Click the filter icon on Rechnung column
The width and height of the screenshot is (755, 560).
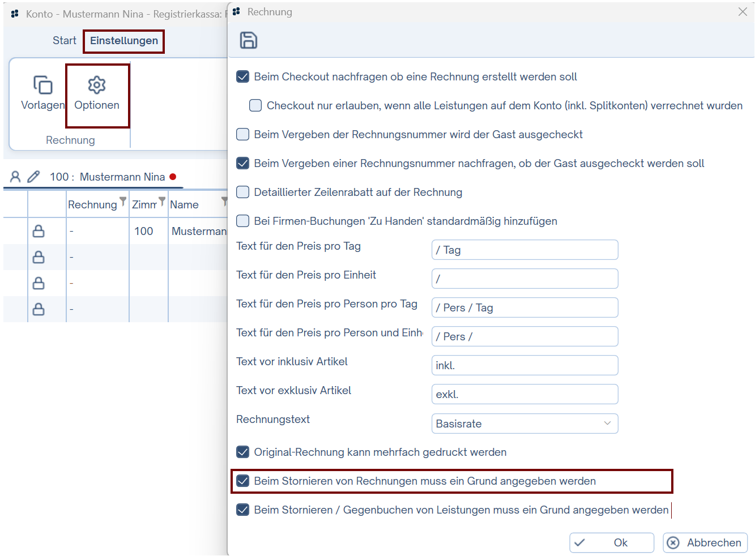pyautogui.click(x=123, y=201)
